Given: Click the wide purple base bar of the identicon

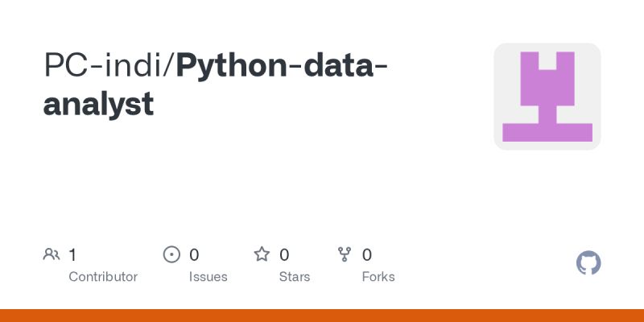Looking at the screenshot, I should (547, 132).
